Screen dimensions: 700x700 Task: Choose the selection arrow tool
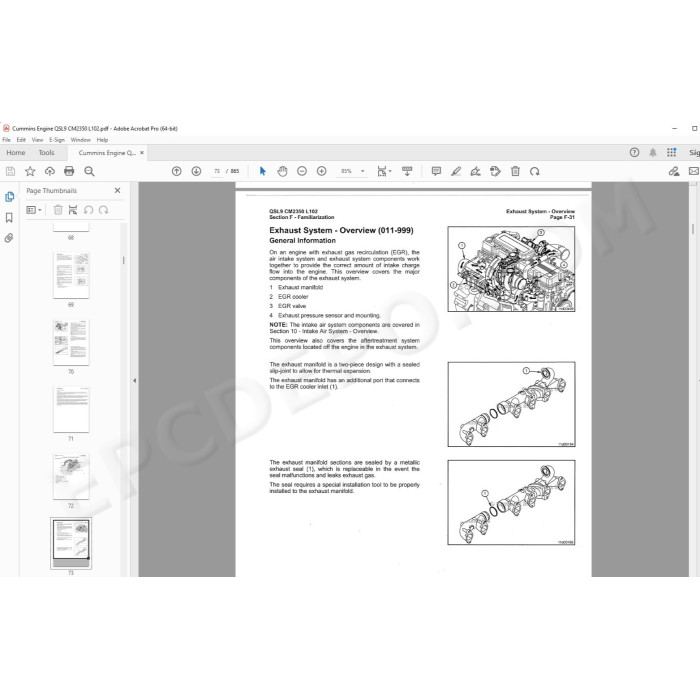(263, 171)
